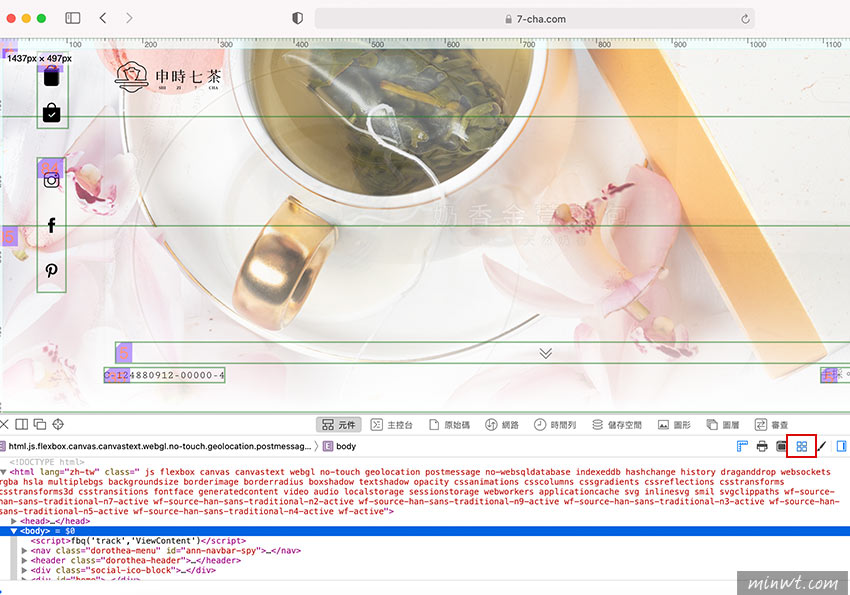Expand the header dorothea-header node
The image size is (850, 595).
tap(24, 560)
